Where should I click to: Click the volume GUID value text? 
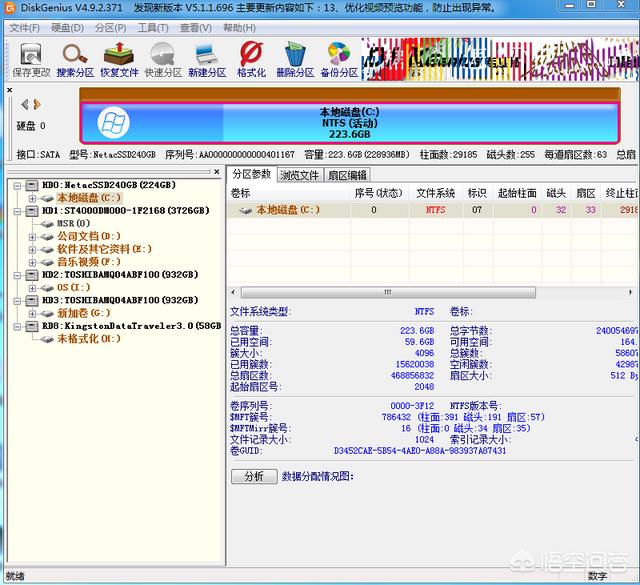(420, 451)
